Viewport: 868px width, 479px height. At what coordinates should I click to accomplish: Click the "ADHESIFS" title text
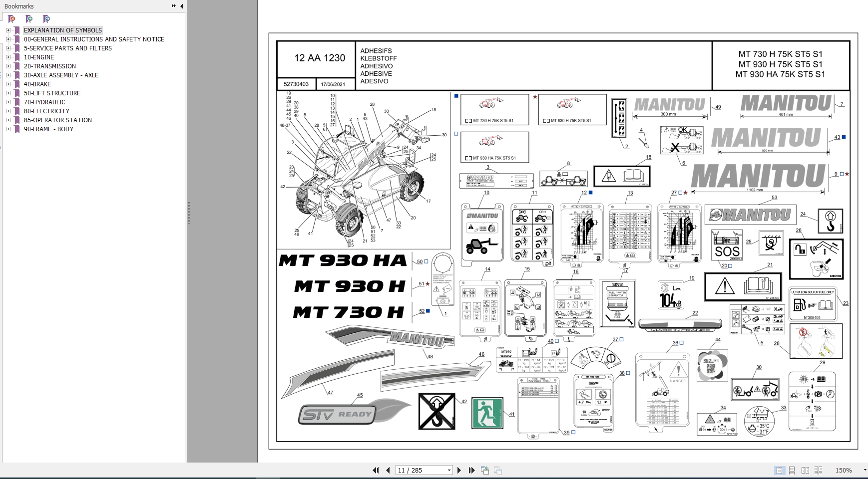[x=376, y=51]
